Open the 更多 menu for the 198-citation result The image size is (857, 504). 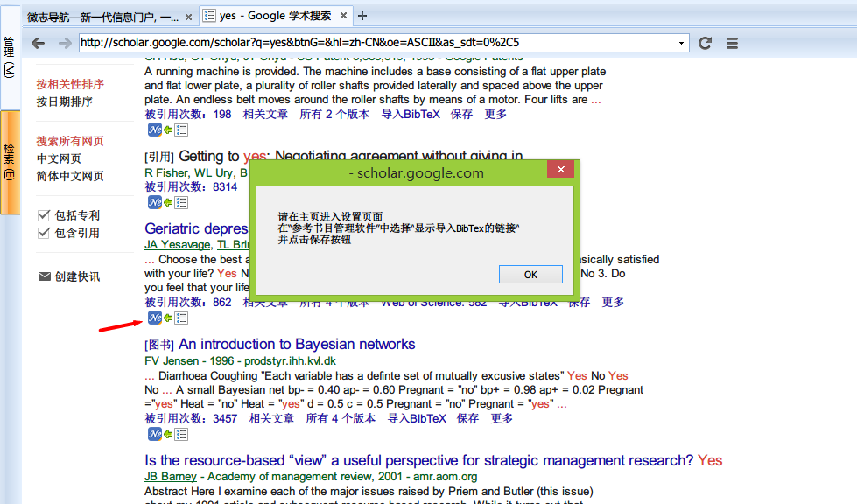point(495,114)
